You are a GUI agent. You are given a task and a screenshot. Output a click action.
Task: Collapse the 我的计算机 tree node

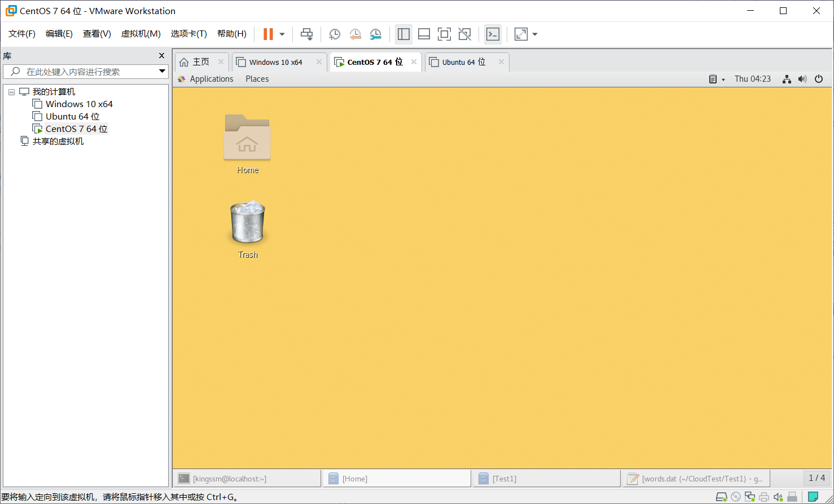pos(11,92)
